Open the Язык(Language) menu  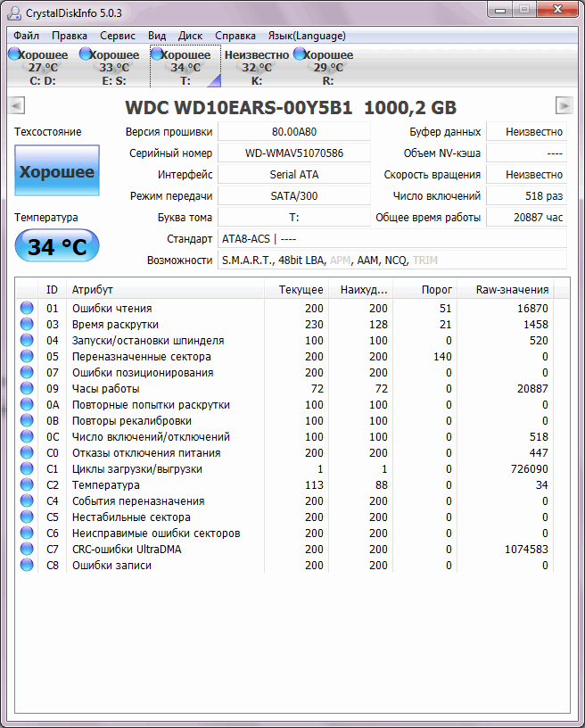point(307,36)
